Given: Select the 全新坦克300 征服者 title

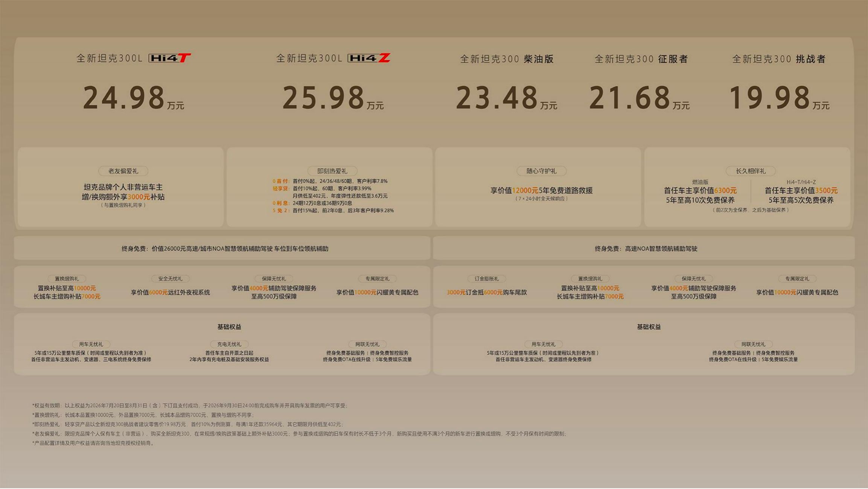Looking at the screenshot, I should (641, 59).
